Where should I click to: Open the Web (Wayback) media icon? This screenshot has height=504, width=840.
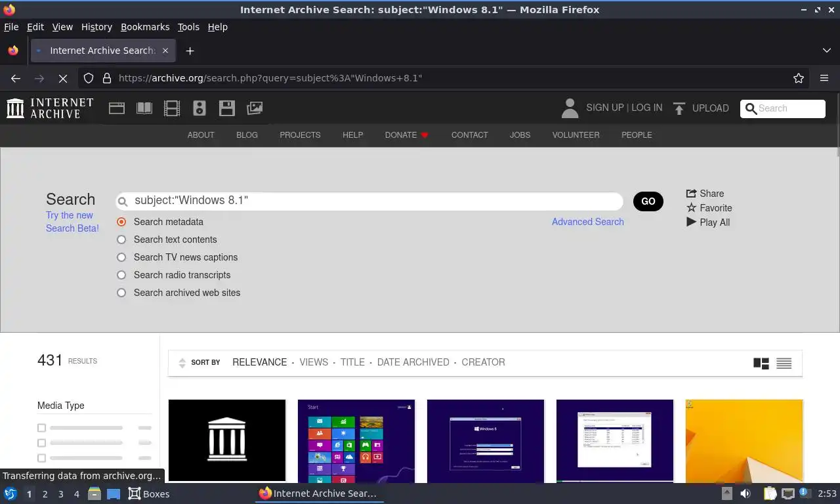pyautogui.click(x=117, y=108)
